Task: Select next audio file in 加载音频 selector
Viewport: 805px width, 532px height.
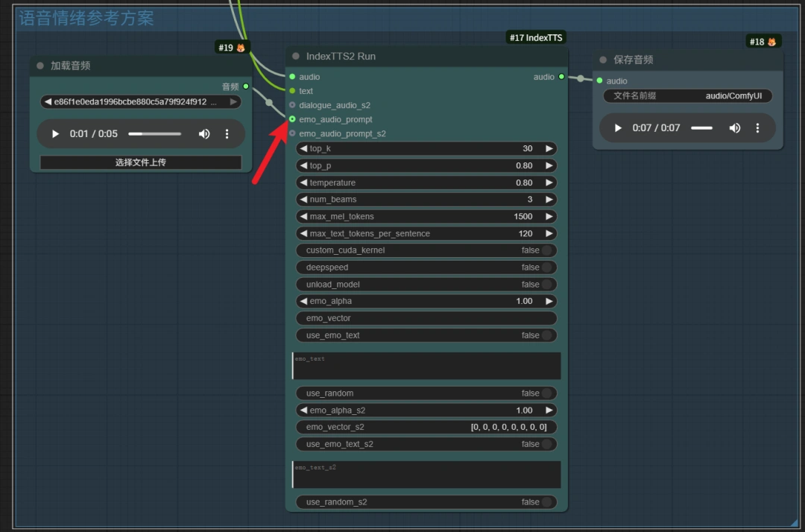Action: coord(233,101)
